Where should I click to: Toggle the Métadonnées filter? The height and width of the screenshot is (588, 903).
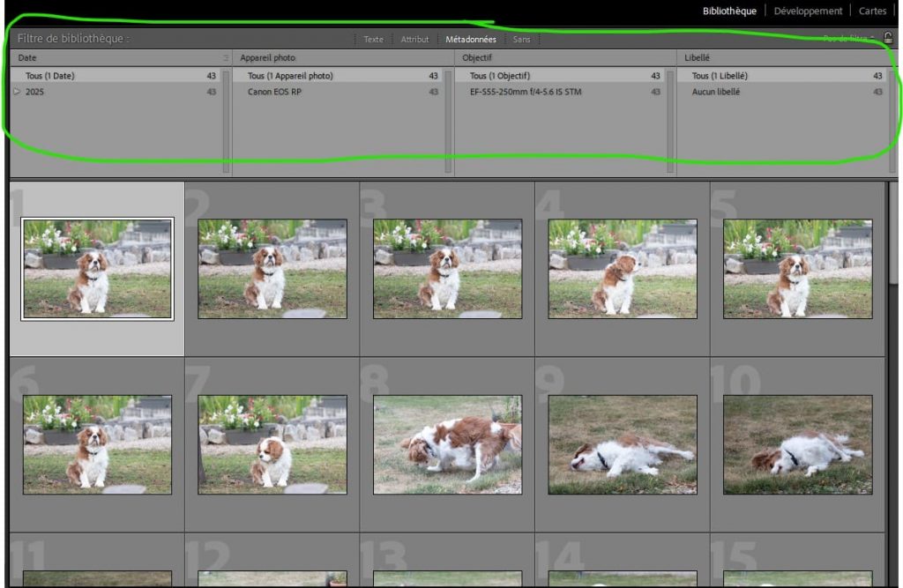[470, 39]
